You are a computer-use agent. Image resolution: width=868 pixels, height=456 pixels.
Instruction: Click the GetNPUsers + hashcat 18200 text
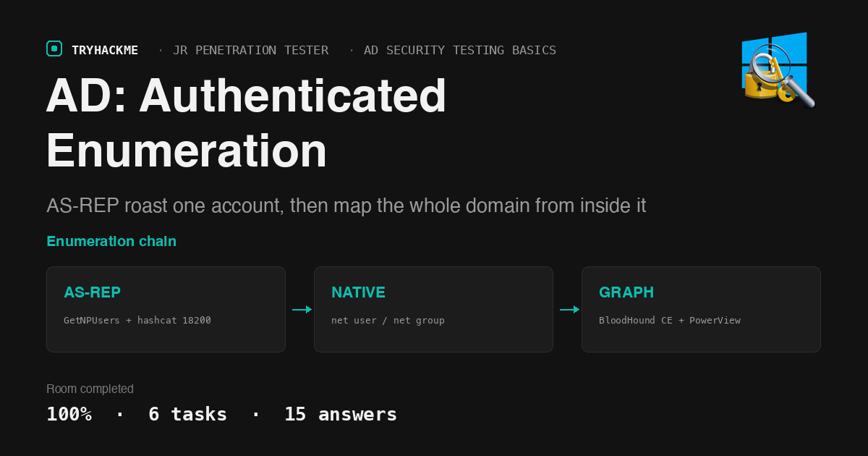coord(137,320)
